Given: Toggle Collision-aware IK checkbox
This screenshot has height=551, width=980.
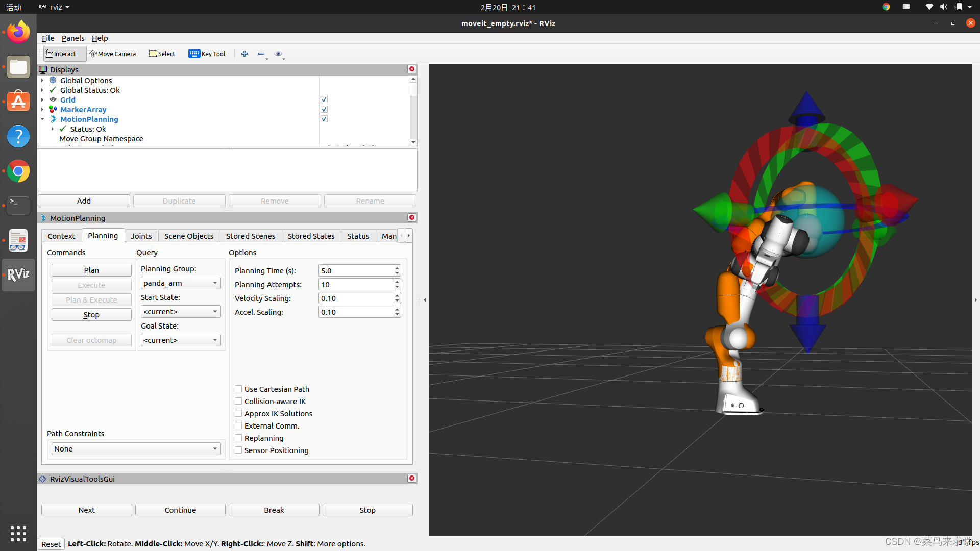Looking at the screenshot, I should [x=238, y=401].
